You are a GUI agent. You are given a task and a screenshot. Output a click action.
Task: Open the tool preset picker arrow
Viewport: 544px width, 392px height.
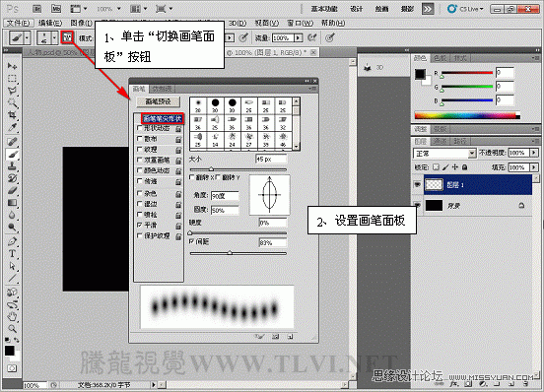(27, 37)
